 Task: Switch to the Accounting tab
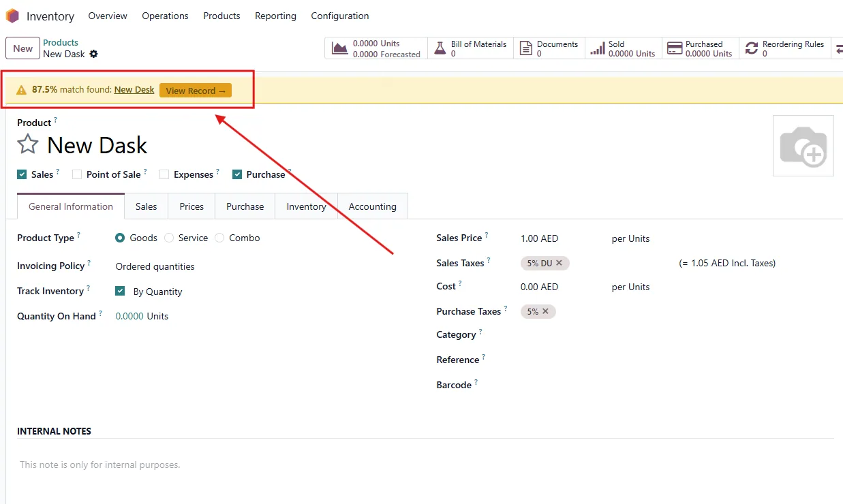click(x=372, y=206)
